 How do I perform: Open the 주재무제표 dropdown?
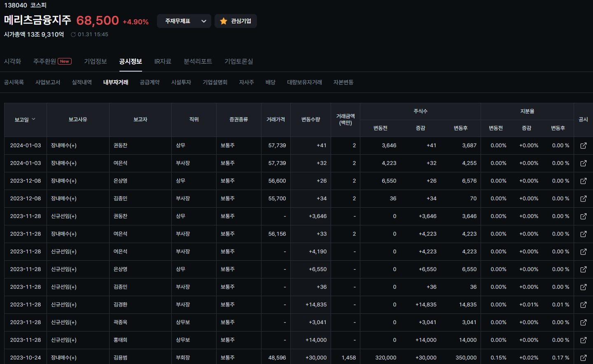coord(184,21)
